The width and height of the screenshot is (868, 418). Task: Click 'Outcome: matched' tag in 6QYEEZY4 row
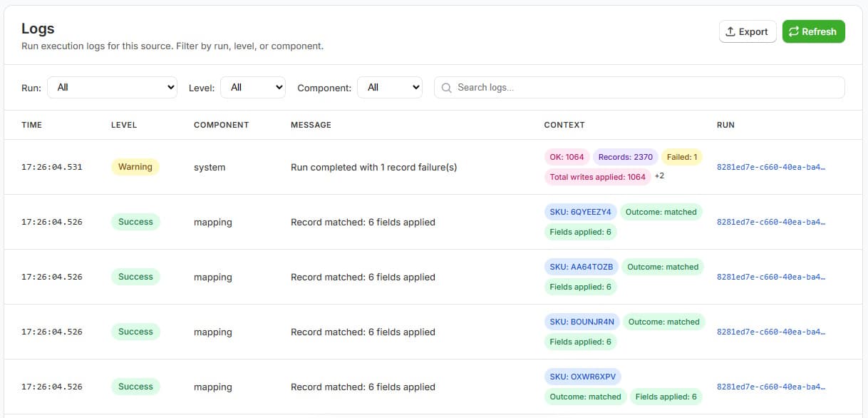pos(661,212)
